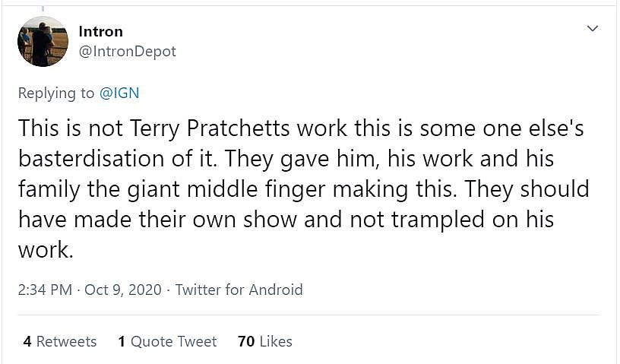This screenshot has height=364, width=620.
Task: View the 4 Retweets list
Action: (59, 341)
